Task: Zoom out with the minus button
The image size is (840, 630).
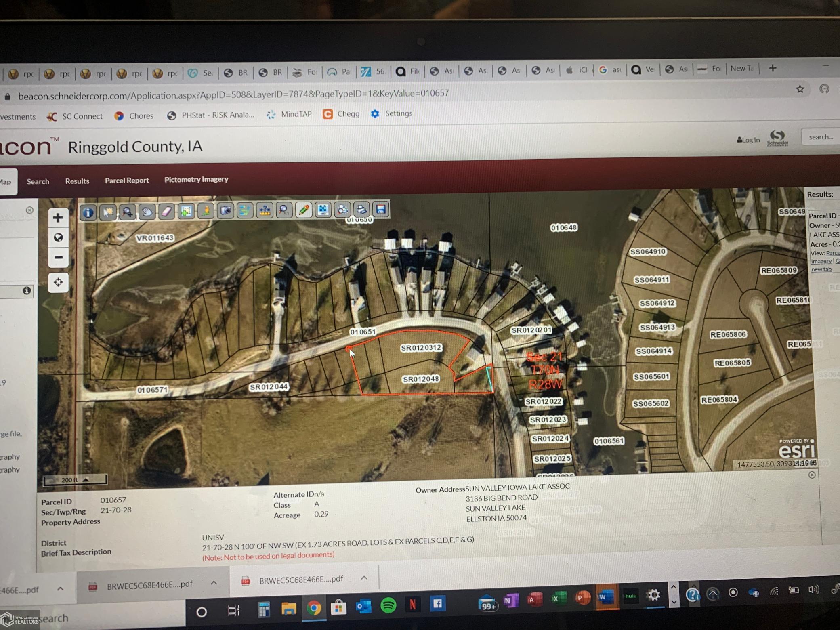Action: (58, 257)
